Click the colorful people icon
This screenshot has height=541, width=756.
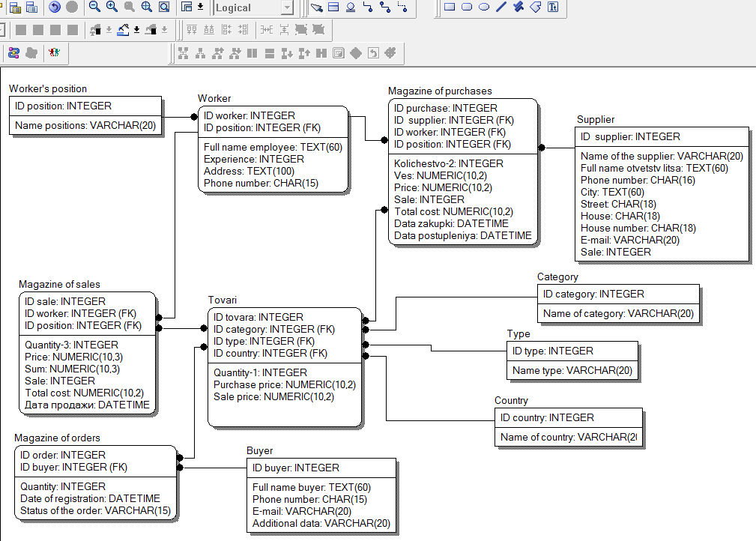coord(55,52)
